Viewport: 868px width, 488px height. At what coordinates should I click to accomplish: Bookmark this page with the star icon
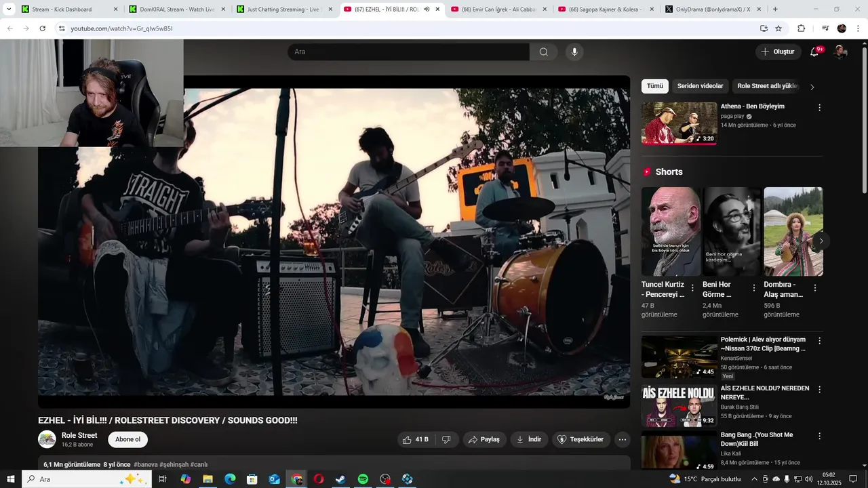point(778,28)
